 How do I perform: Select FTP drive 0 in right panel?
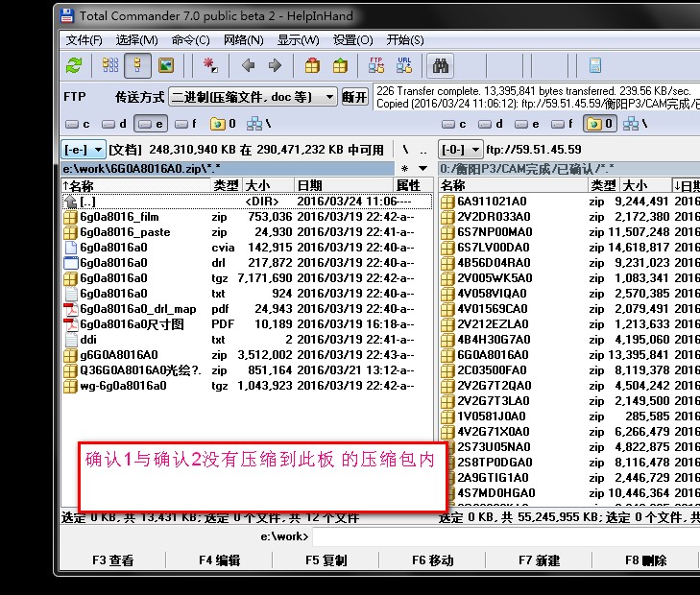coord(600,124)
